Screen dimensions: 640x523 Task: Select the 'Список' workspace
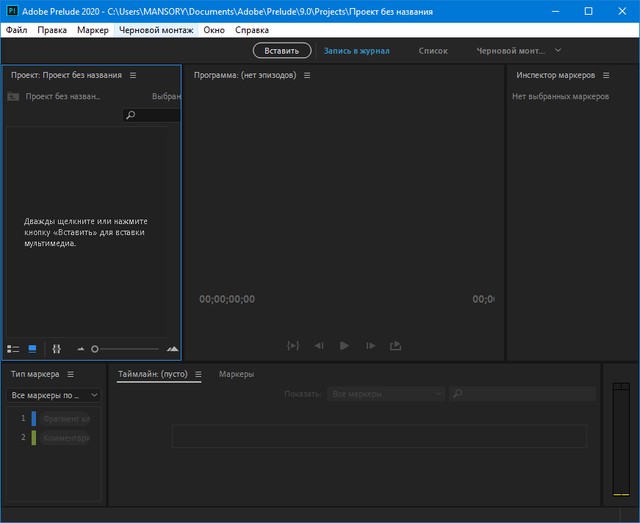[x=433, y=50]
